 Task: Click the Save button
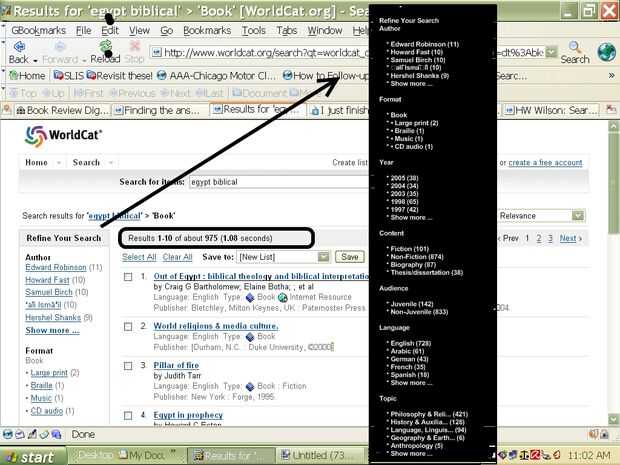[350, 257]
